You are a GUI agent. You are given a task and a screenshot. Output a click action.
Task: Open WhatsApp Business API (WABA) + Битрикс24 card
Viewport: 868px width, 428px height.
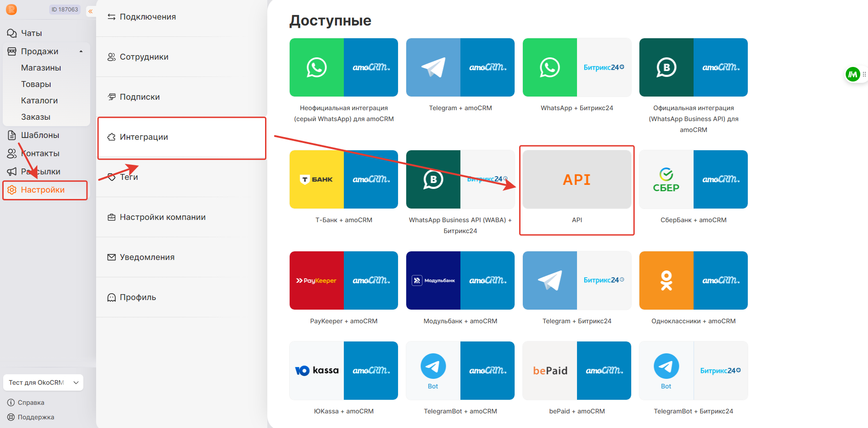[x=460, y=179]
